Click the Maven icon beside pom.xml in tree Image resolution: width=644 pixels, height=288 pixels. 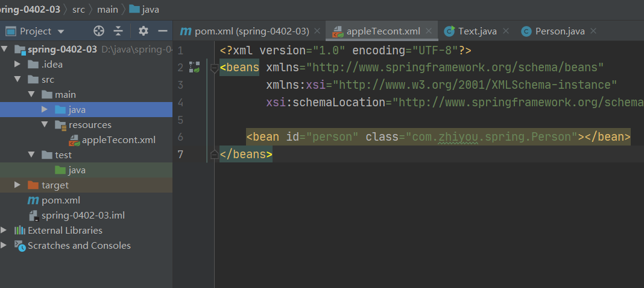33,200
